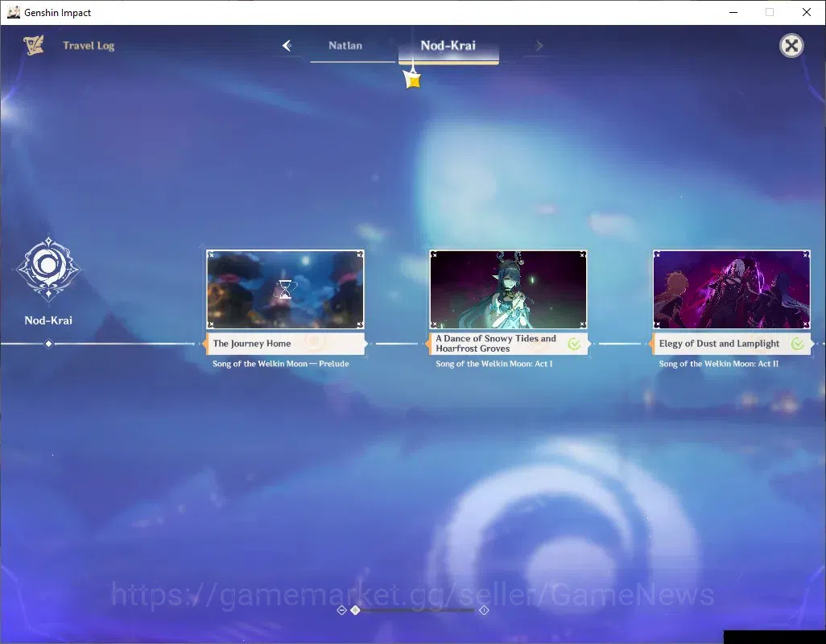This screenshot has width=826, height=644.
Task: Click Song of the Welkin Moon: Act I text
Action: (494, 364)
